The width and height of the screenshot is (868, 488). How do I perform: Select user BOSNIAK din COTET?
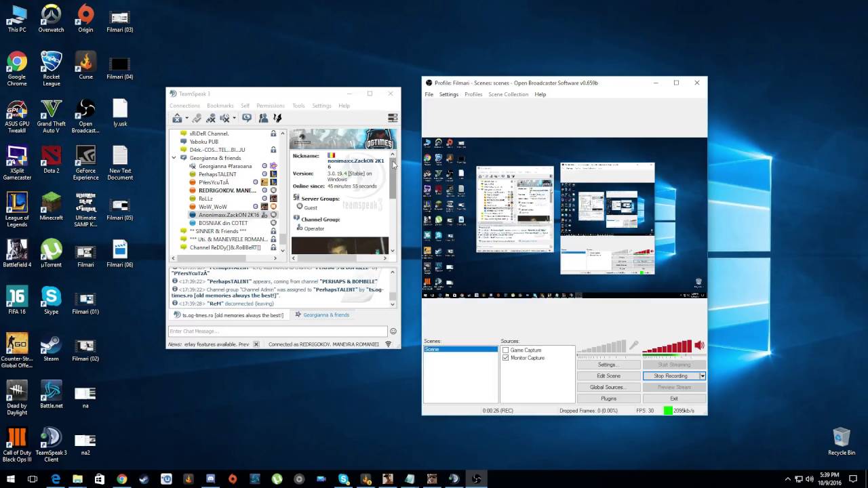click(223, 223)
